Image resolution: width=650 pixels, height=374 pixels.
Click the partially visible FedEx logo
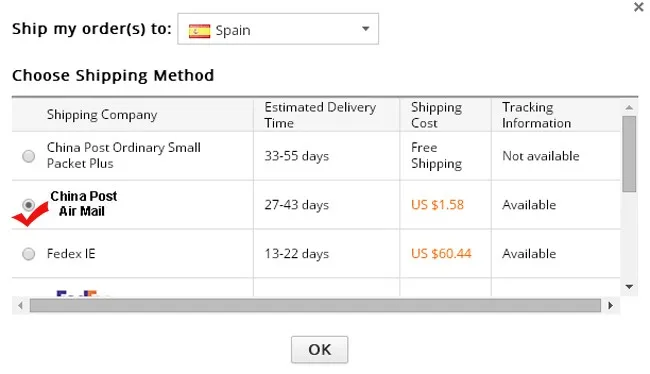77,293
